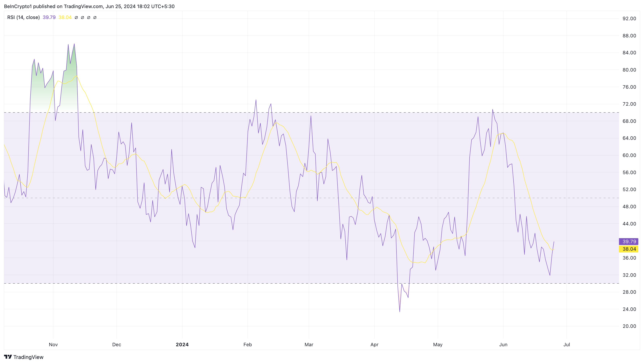Click the Jul label on time axis

pos(566,344)
